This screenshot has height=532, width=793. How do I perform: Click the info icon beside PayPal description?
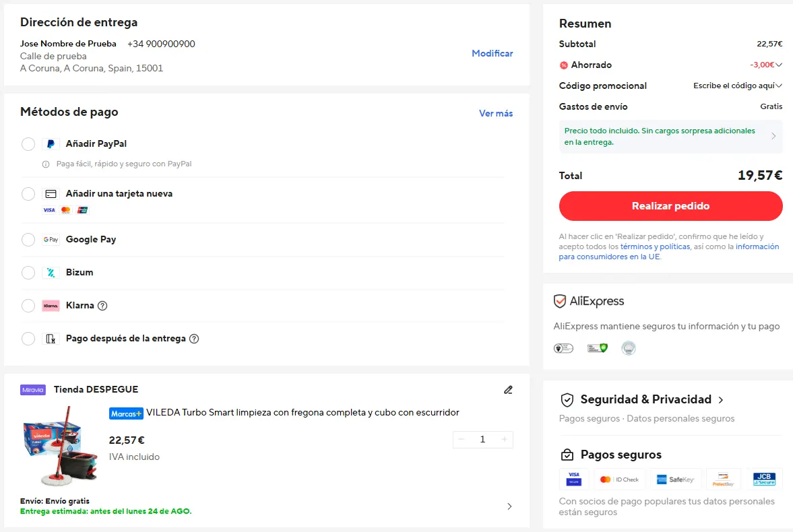pos(46,164)
